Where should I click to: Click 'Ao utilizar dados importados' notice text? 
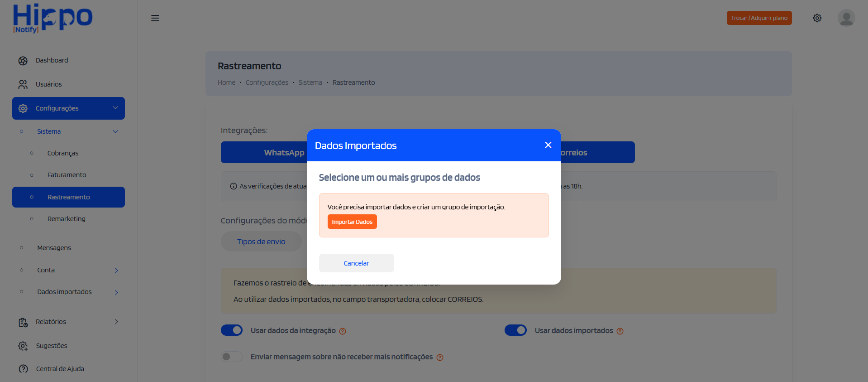358,300
